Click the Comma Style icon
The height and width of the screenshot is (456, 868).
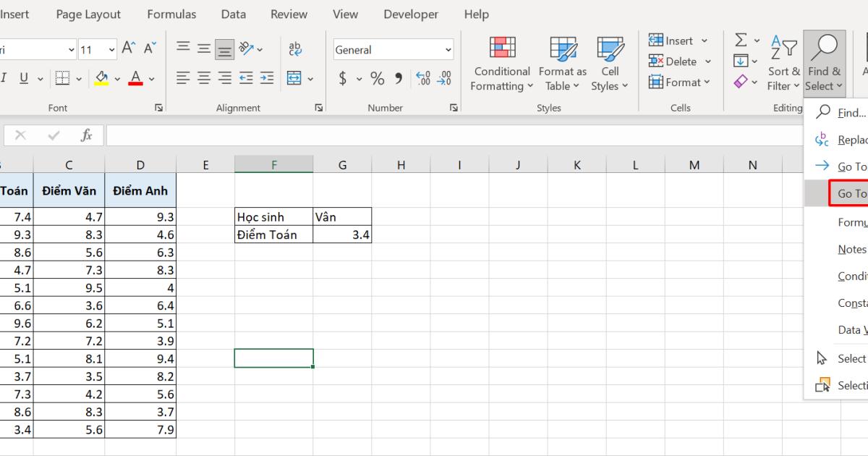click(398, 80)
